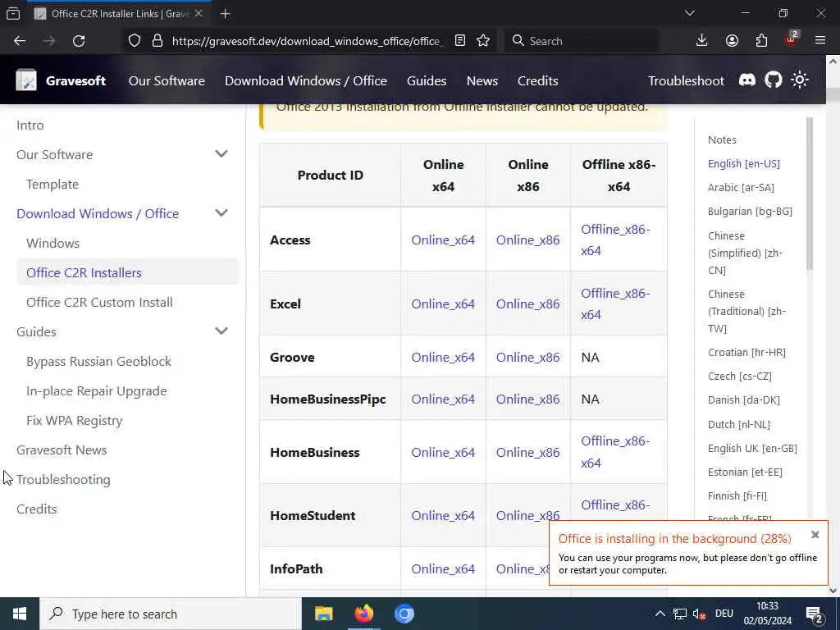
Task: Toggle reader view icon in address bar
Action: [x=460, y=41]
